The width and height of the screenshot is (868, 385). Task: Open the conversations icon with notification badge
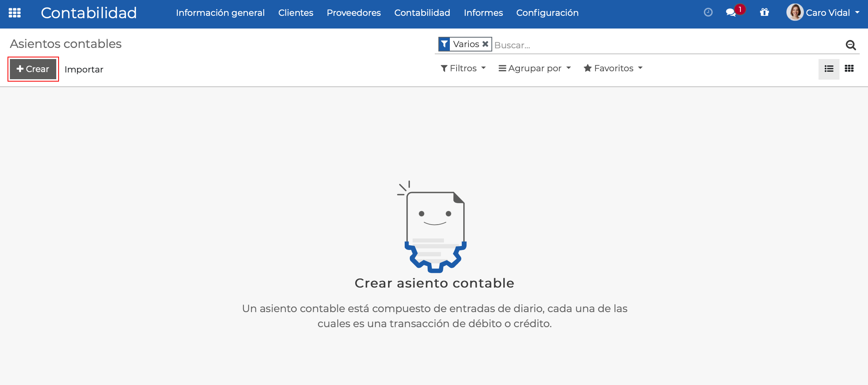pyautogui.click(x=733, y=13)
